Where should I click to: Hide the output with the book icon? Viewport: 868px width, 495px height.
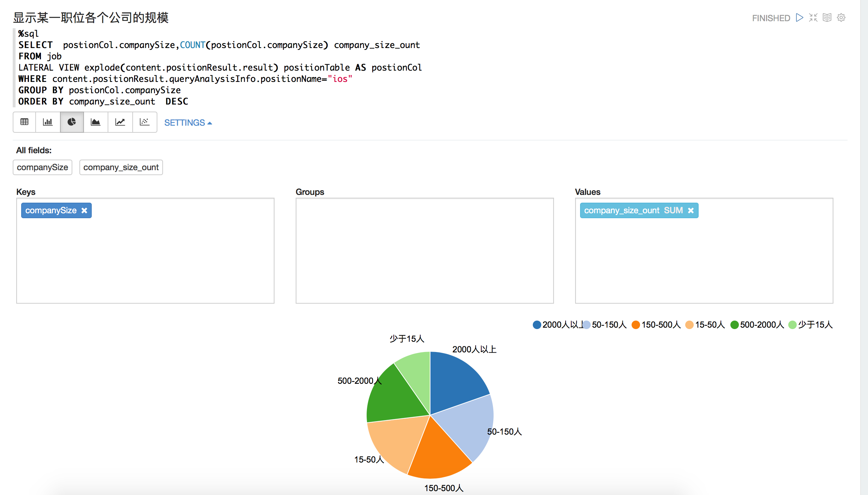827,18
